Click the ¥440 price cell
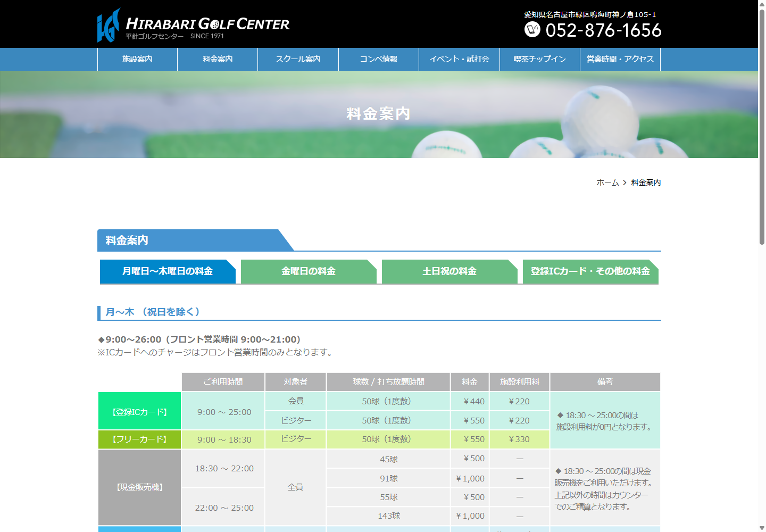766x532 pixels. click(470, 402)
